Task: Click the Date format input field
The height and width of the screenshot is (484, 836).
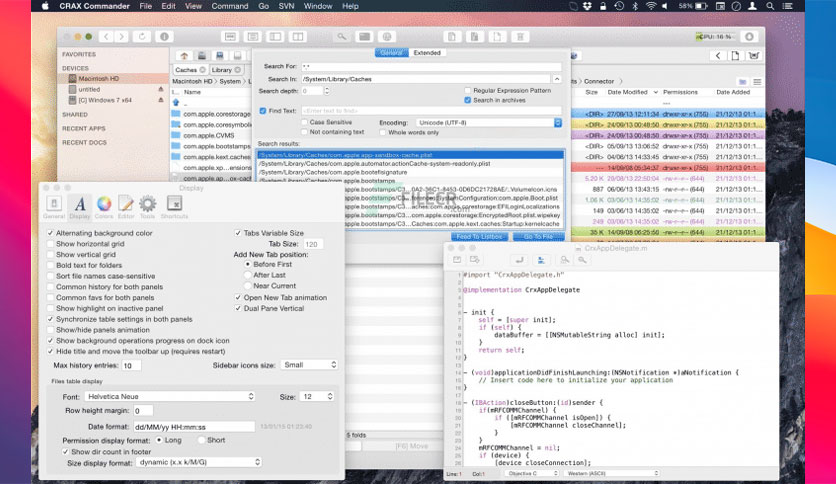Action: (194, 426)
